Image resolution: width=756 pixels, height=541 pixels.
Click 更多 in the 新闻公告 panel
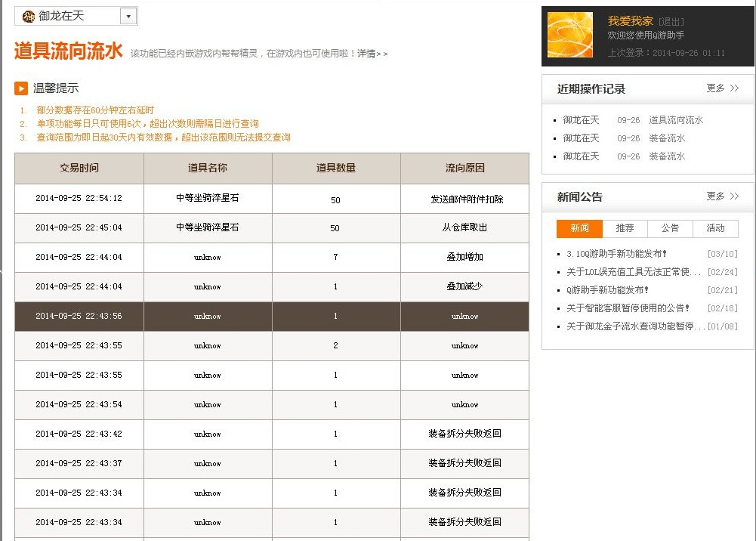point(722,196)
